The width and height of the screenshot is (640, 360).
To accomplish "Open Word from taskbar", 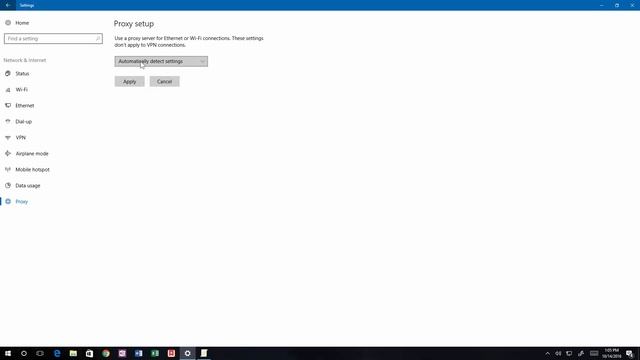I will pos(138,353).
